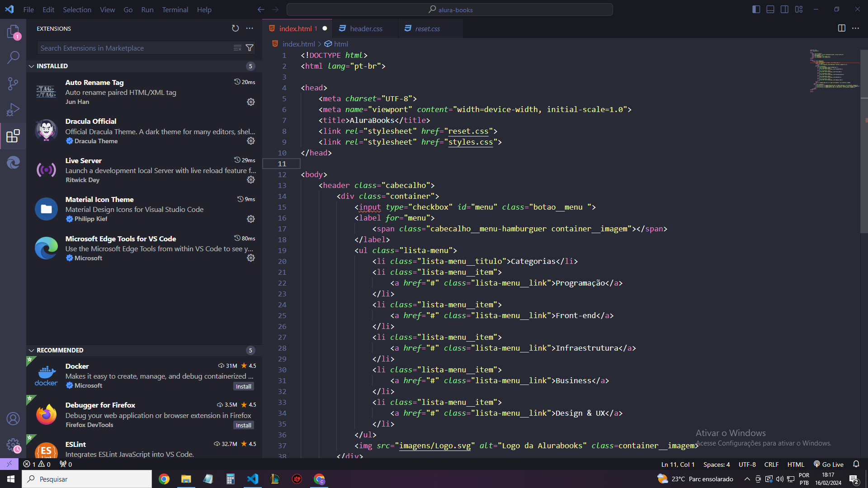This screenshot has height=488, width=868.
Task: Start Go Live server
Action: point(829,465)
